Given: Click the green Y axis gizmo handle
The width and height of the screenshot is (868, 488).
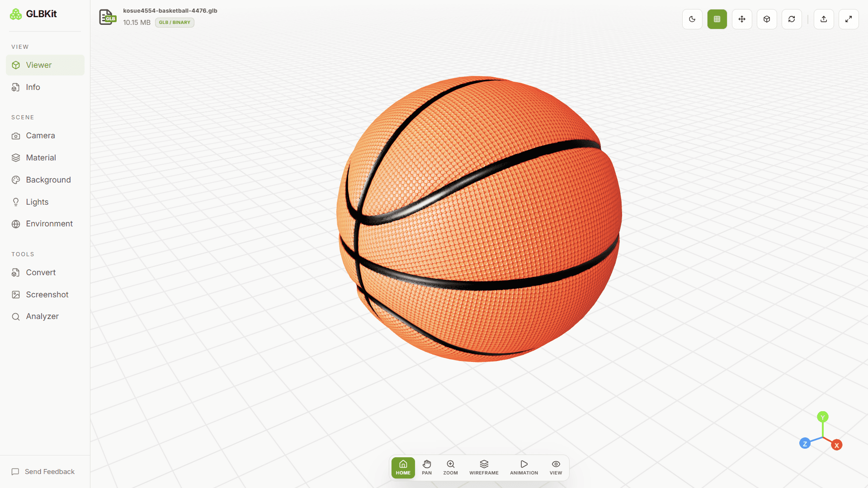Looking at the screenshot, I should (823, 417).
